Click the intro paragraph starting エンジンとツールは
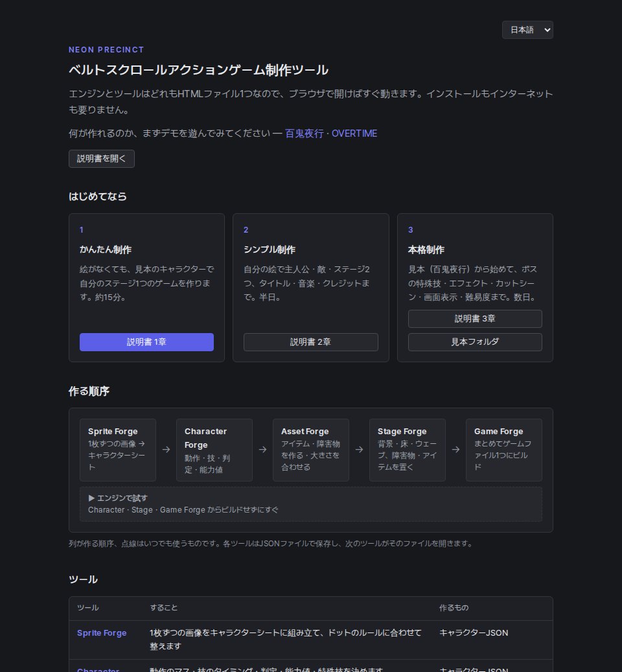 pyautogui.click(x=310, y=102)
